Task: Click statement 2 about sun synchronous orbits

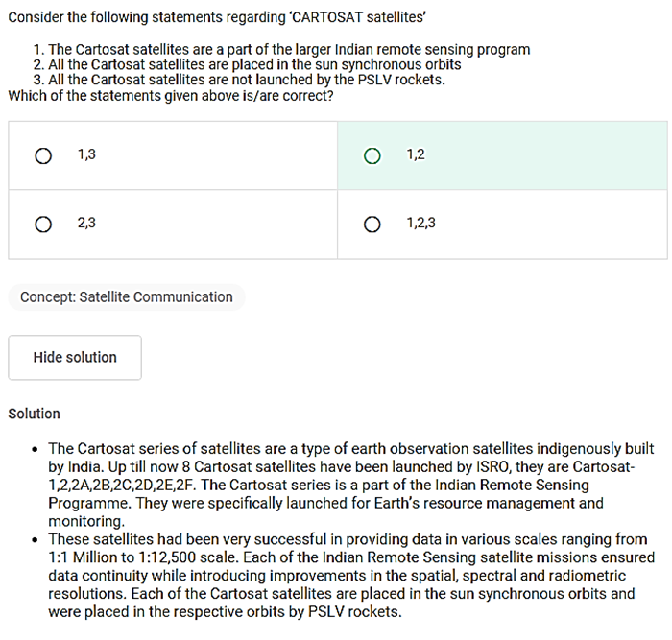Action: pyautogui.click(x=247, y=65)
